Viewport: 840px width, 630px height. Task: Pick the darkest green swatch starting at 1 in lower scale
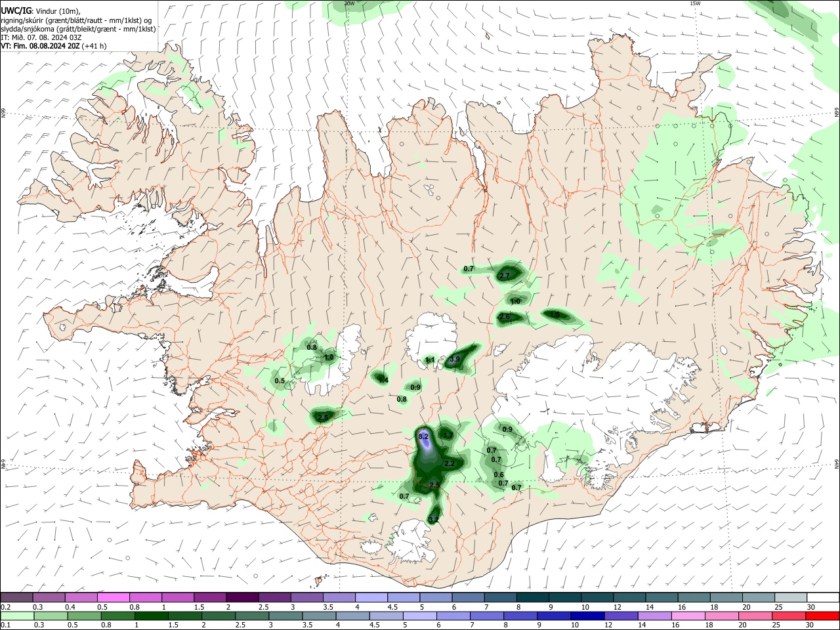152,616
